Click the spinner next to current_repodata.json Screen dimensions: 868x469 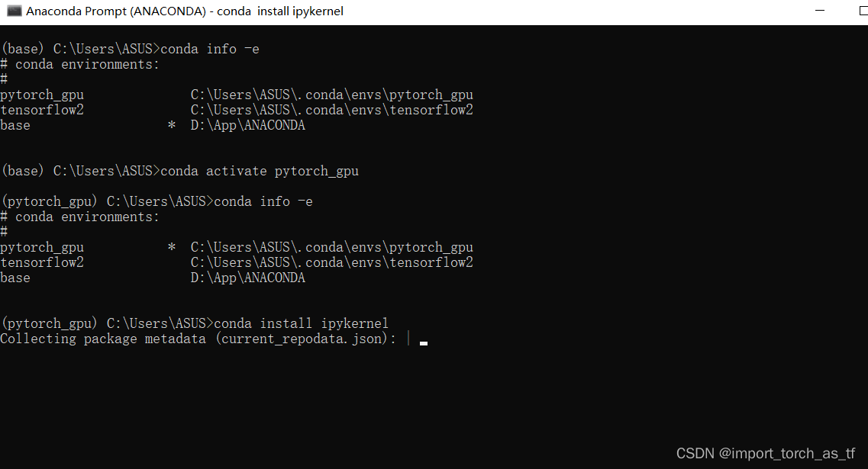409,338
